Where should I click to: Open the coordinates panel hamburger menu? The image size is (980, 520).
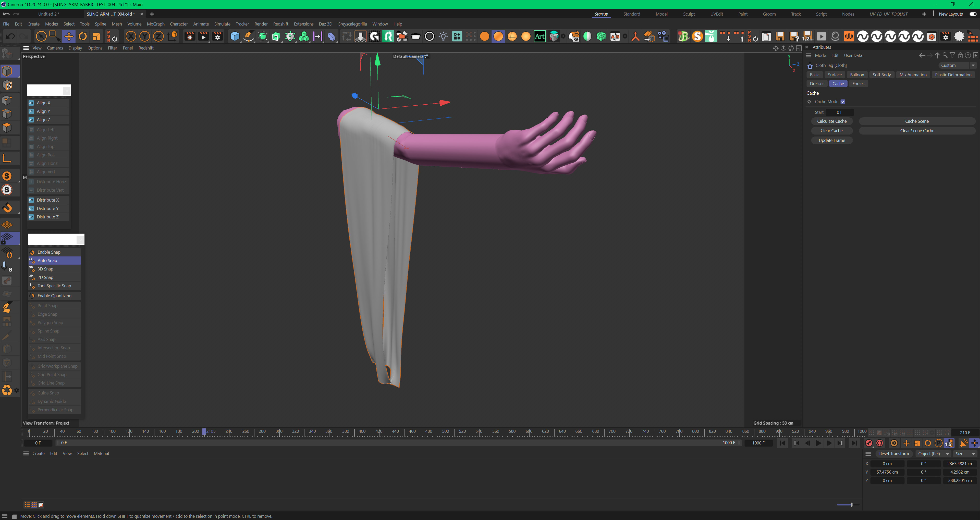pos(868,454)
